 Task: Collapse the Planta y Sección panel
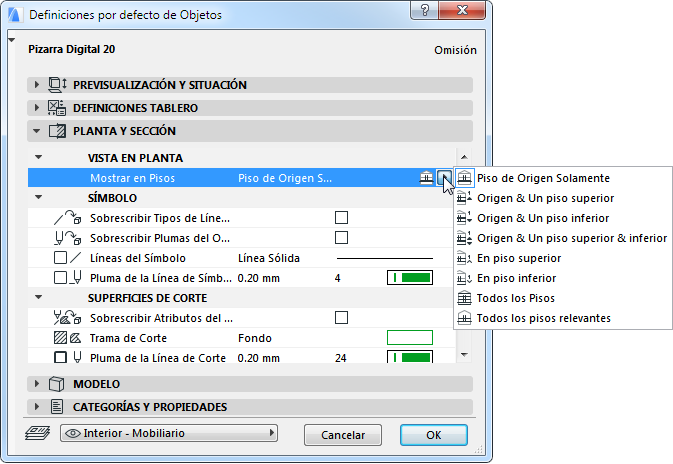(x=37, y=131)
